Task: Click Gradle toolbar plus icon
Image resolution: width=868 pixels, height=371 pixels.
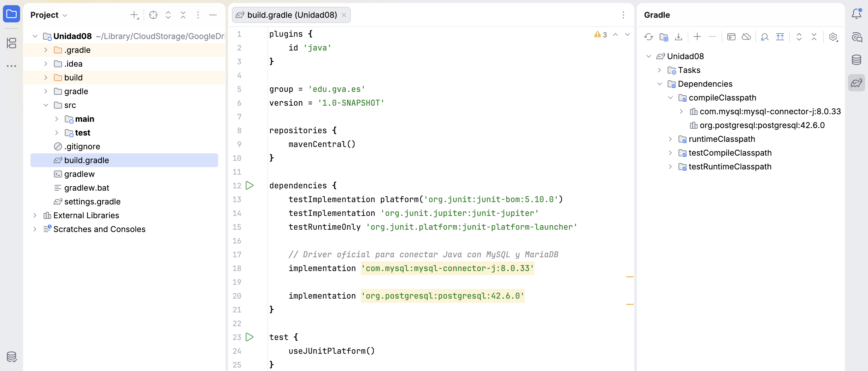Action: pos(697,37)
